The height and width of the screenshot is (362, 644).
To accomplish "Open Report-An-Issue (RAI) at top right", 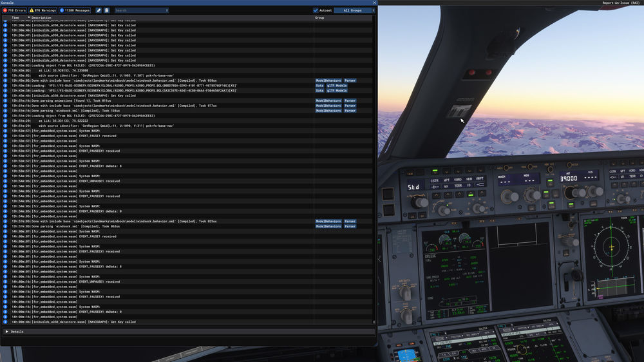I will pos(621,3).
